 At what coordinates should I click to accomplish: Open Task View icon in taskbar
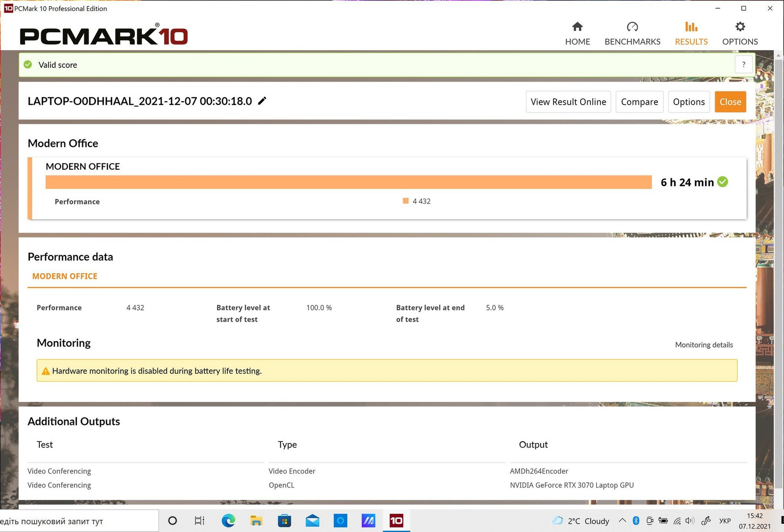(199, 521)
